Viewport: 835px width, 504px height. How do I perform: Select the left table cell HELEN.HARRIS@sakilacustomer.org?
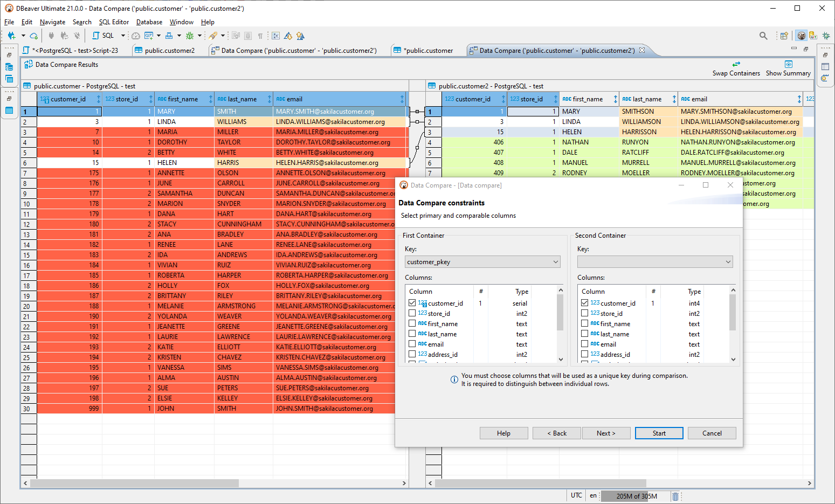340,163
